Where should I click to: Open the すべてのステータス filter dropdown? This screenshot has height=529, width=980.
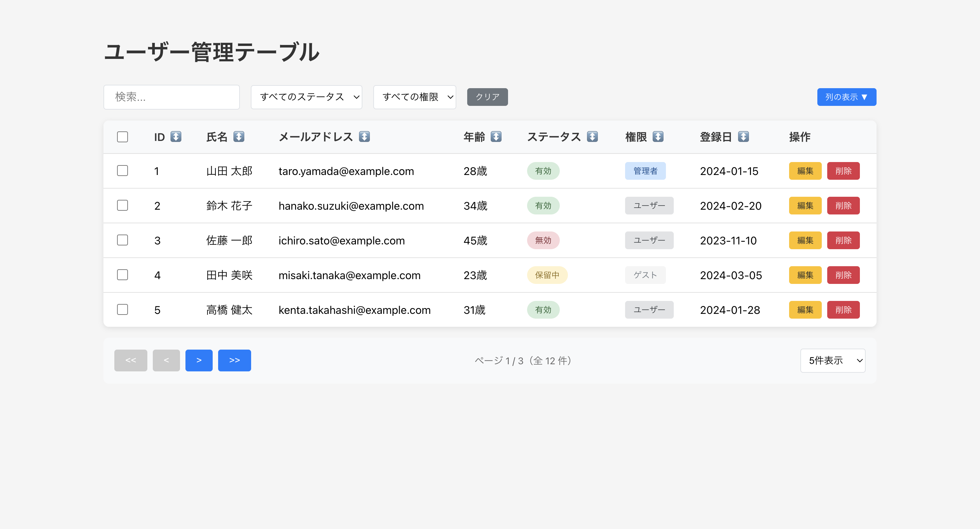tap(306, 97)
